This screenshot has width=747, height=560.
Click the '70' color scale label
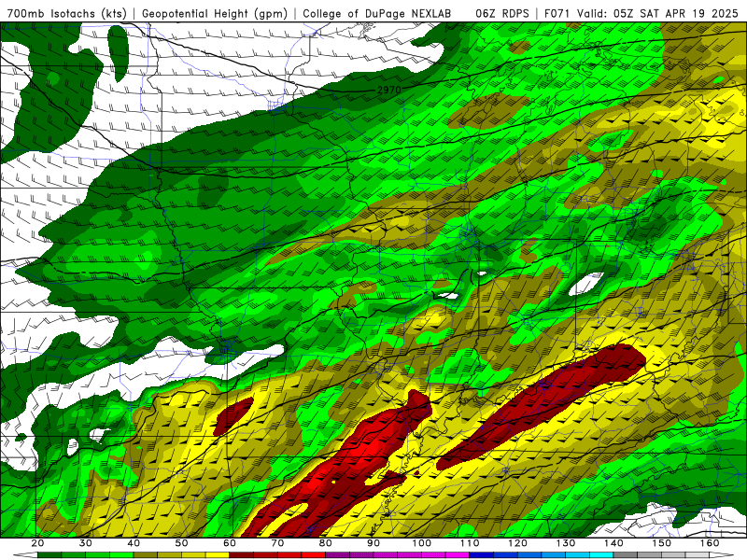point(277,543)
